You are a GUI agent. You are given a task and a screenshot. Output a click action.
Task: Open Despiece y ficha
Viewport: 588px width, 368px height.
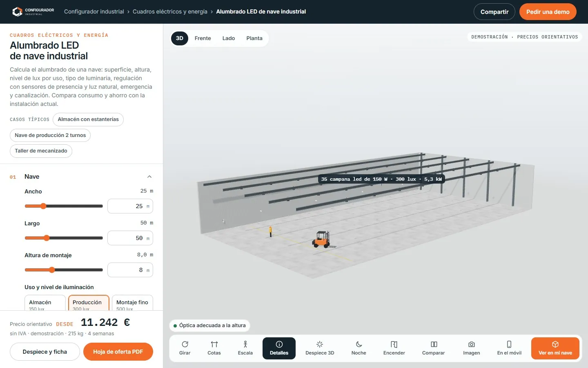45,352
